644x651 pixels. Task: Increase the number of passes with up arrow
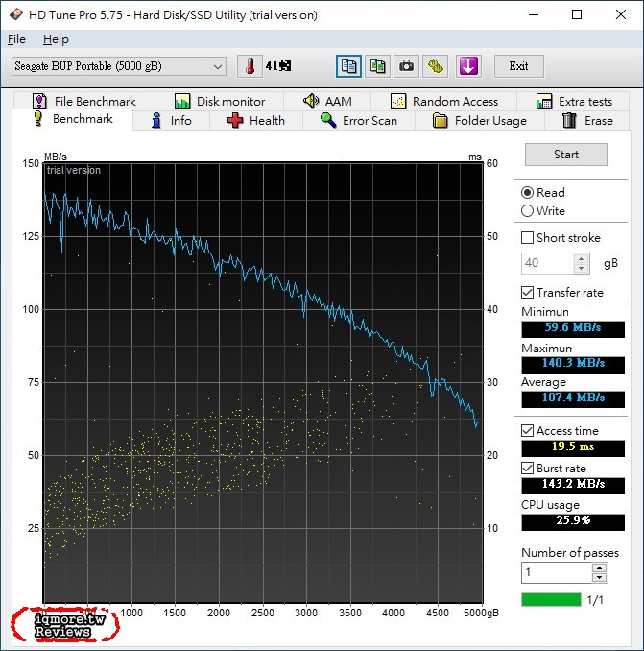(x=599, y=567)
